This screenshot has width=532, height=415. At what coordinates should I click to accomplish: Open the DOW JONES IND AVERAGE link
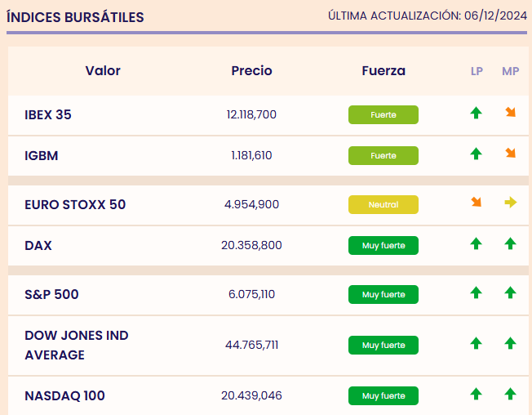(77, 346)
